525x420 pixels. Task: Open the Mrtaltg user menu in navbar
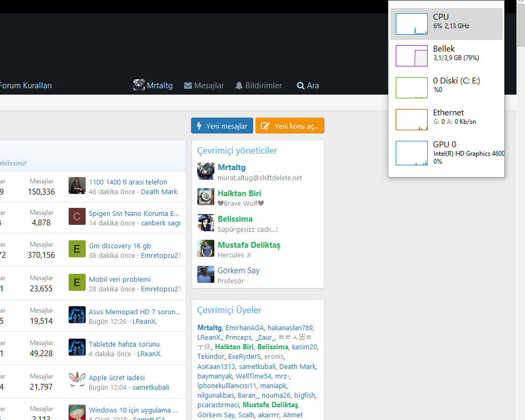153,86
